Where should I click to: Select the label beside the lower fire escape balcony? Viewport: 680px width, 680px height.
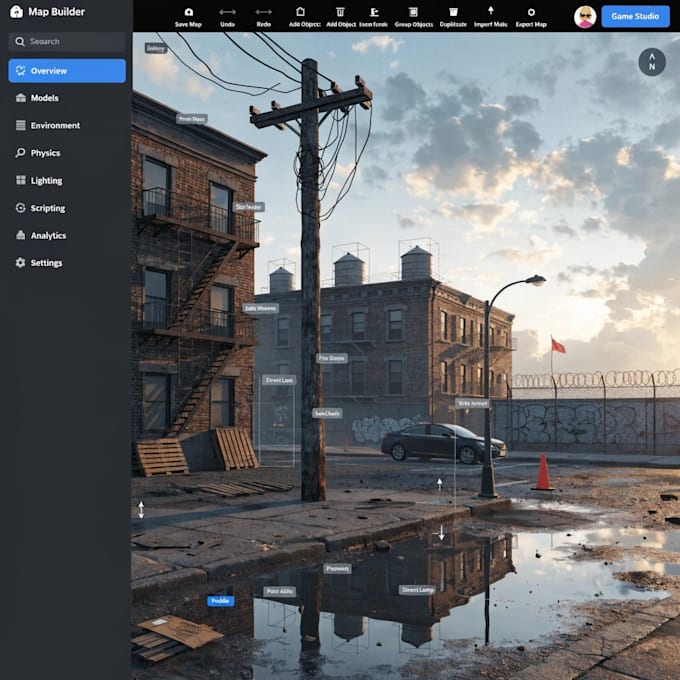(x=260, y=308)
